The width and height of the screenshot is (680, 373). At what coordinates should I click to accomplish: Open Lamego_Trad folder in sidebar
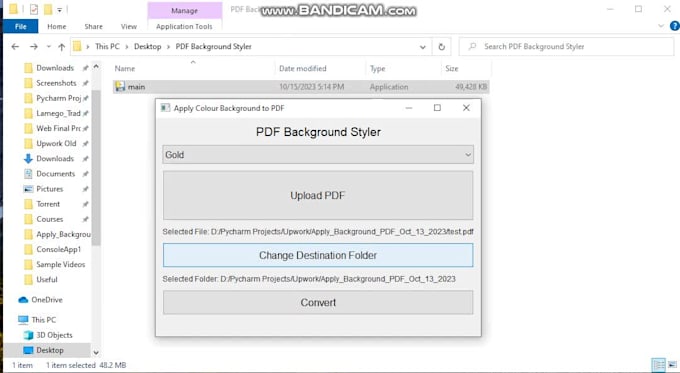(58, 113)
